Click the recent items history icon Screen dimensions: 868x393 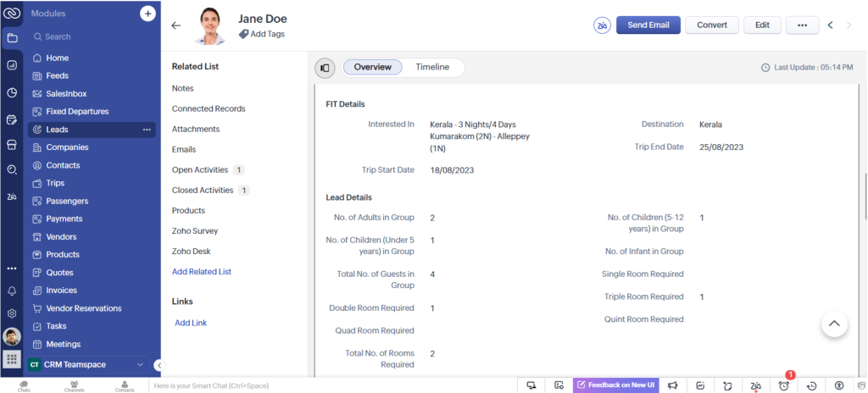(x=811, y=385)
